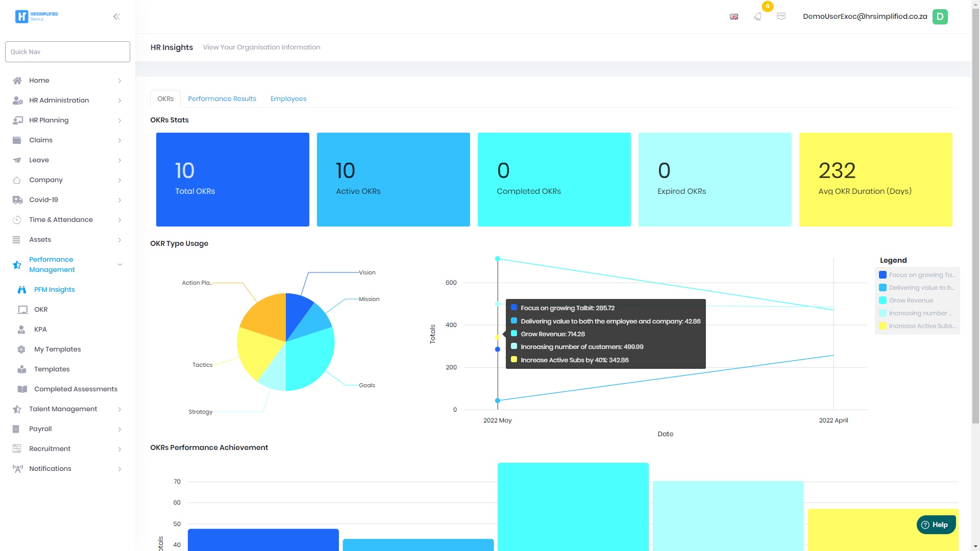Expand the Claims chevron
Image resolution: width=980 pixels, height=551 pixels.
[119, 140]
